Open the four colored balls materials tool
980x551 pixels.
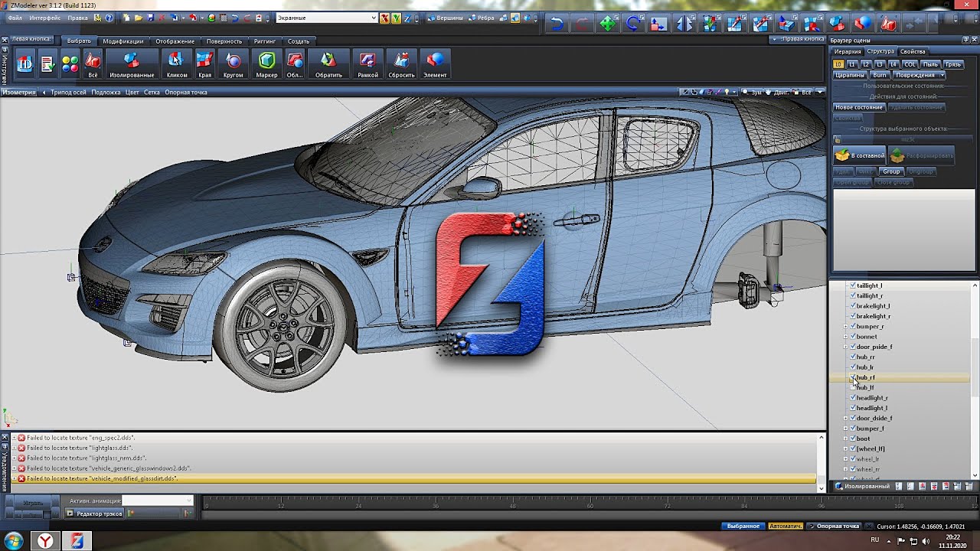[70, 64]
